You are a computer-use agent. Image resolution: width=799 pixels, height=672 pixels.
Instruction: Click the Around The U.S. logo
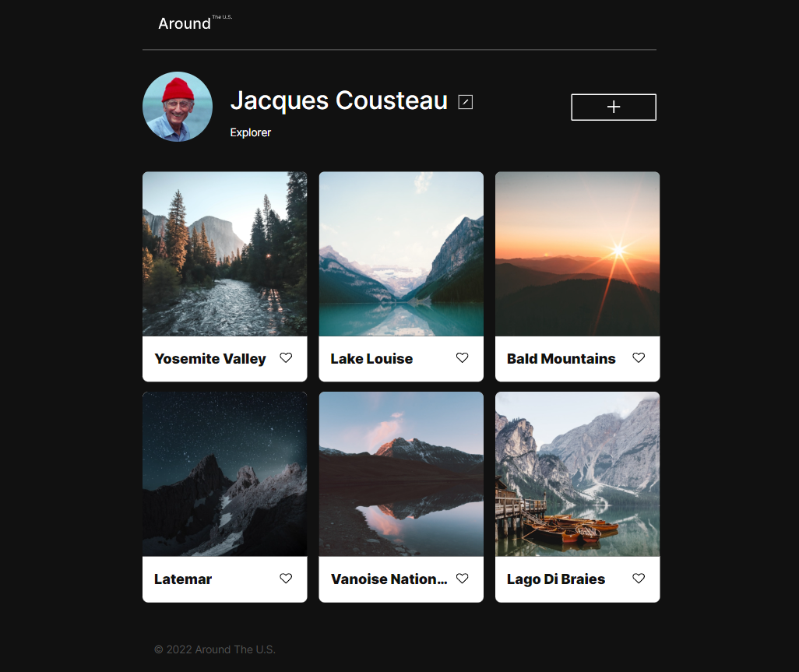point(195,23)
